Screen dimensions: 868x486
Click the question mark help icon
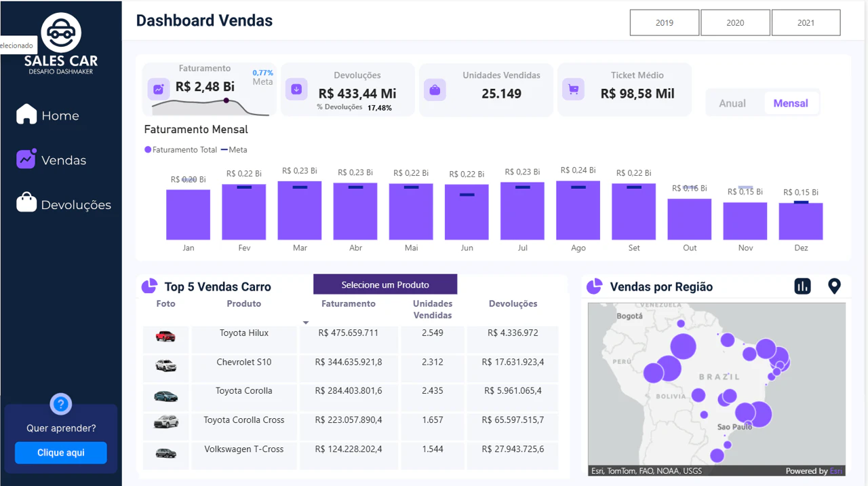(61, 405)
